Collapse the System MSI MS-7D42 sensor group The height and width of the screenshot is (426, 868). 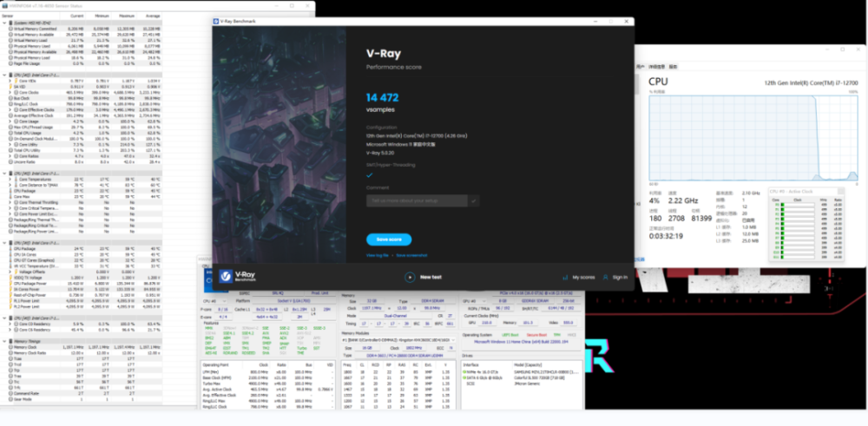[x=4, y=23]
